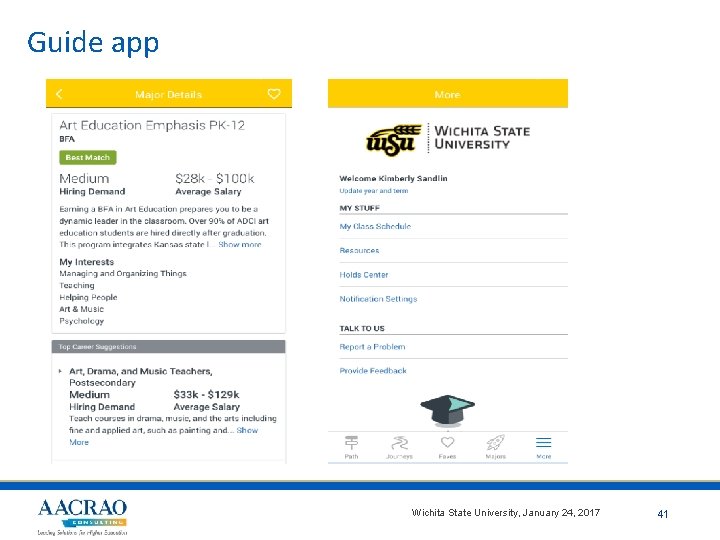
Task: Select the Psychology interest
Action: pos(82,321)
